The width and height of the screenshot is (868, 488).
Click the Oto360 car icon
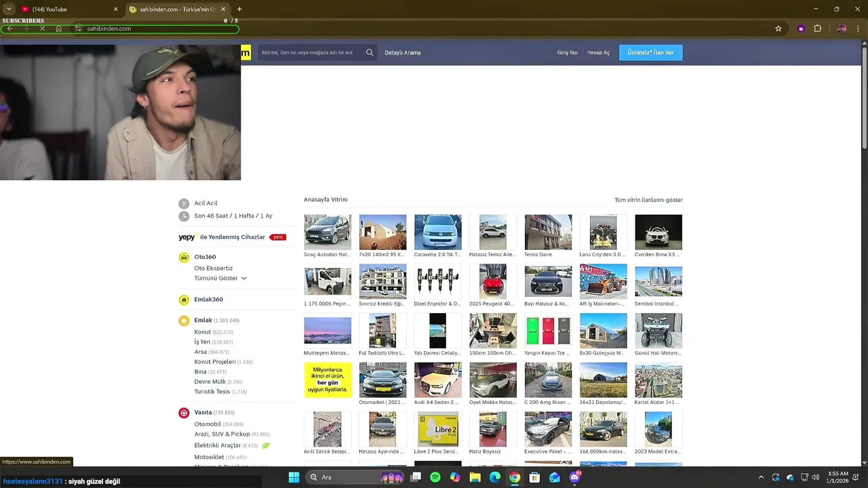point(184,258)
